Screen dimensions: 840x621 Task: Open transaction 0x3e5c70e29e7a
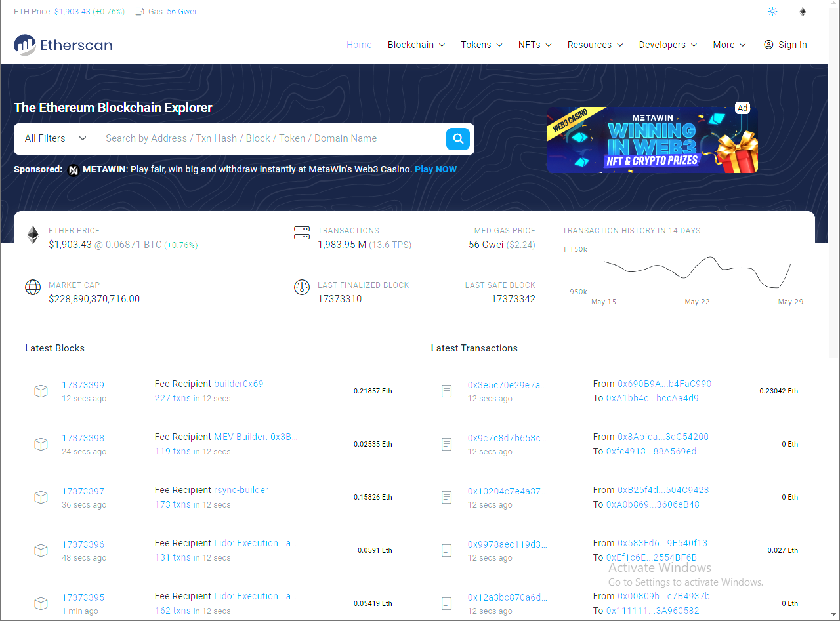point(507,385)
